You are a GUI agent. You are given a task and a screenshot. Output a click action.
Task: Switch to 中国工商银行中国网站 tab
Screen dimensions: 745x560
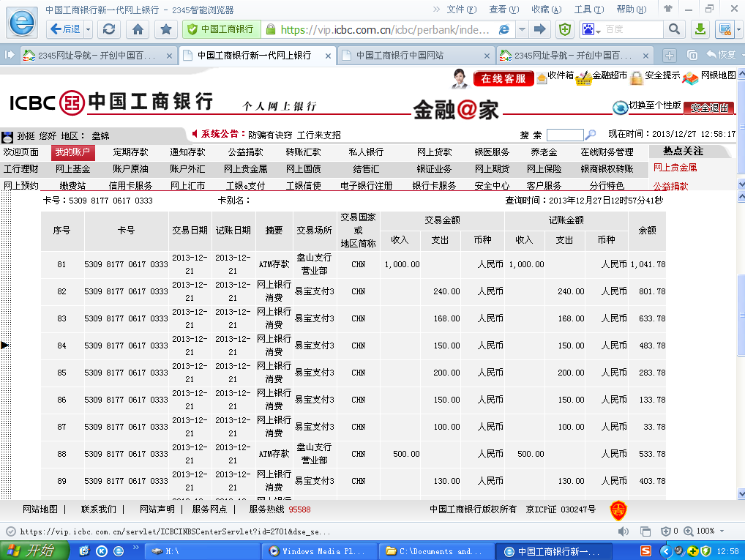pyautogui.click(x=400, y=56)
